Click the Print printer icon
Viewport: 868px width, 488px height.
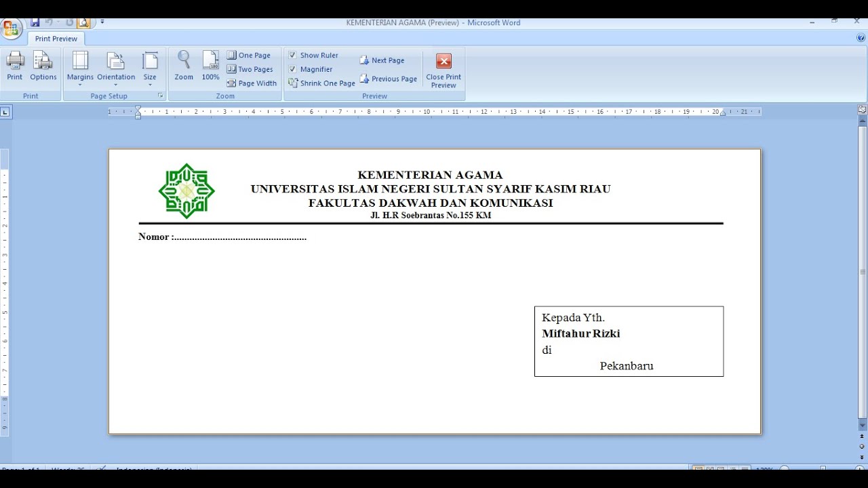pos(15,66)
